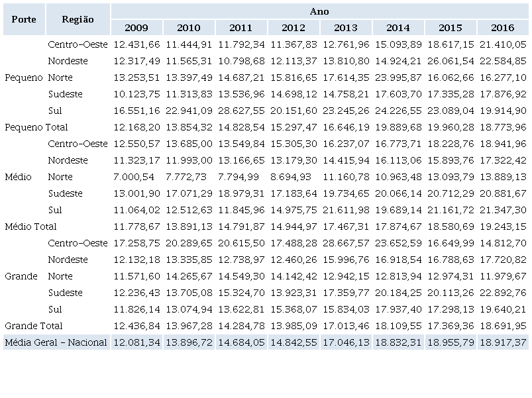Image resolution: width=532 pixels, height=398 pixels.
Task: Click the Média Geral - Nacional row label
Action: click(56, 342)
